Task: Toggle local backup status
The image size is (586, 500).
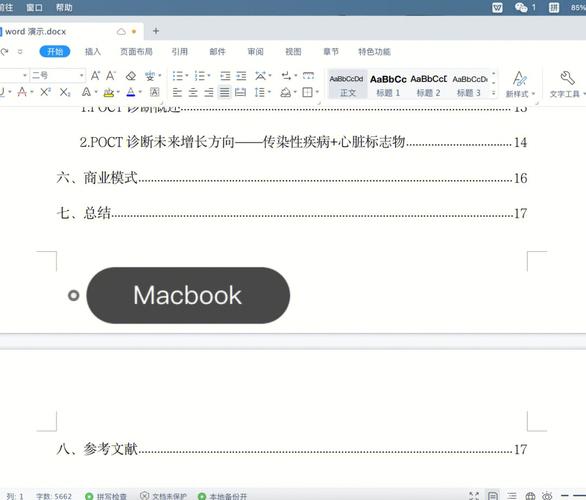Action: click(223, 496)
